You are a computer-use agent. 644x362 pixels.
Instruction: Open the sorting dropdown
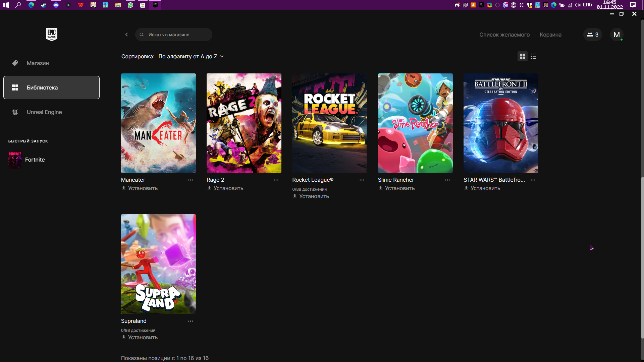tap(191, 56)
